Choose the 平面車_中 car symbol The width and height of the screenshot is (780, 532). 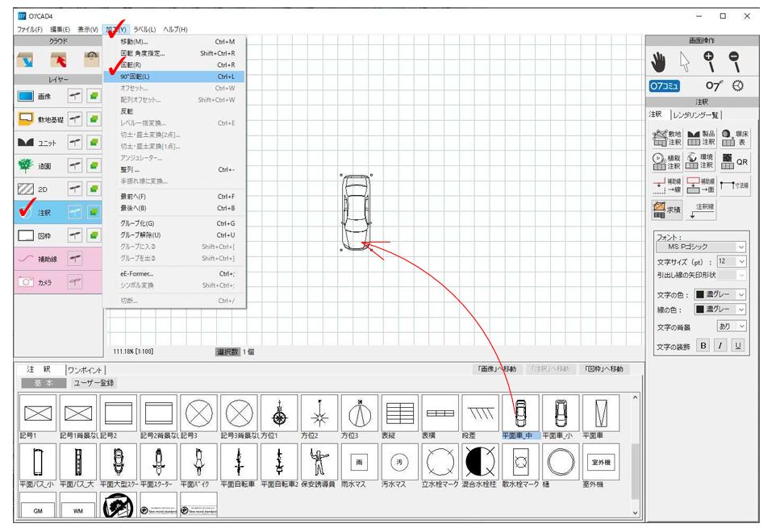coord(520,414)
